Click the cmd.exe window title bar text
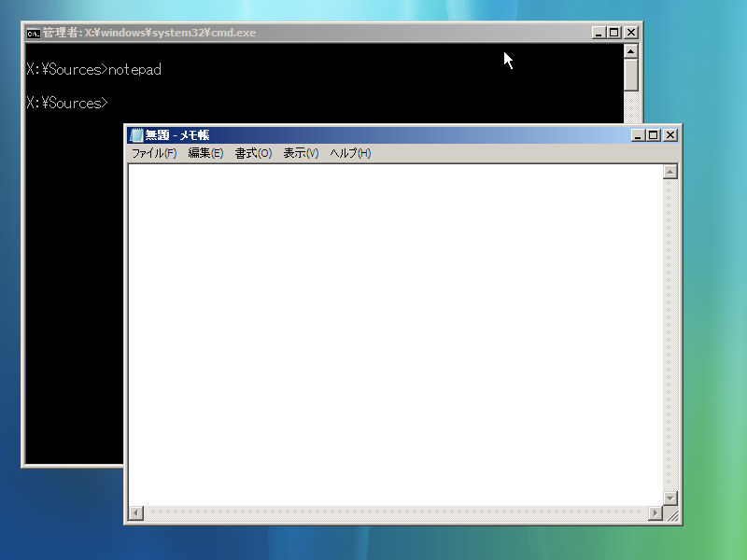 [149, 33]
